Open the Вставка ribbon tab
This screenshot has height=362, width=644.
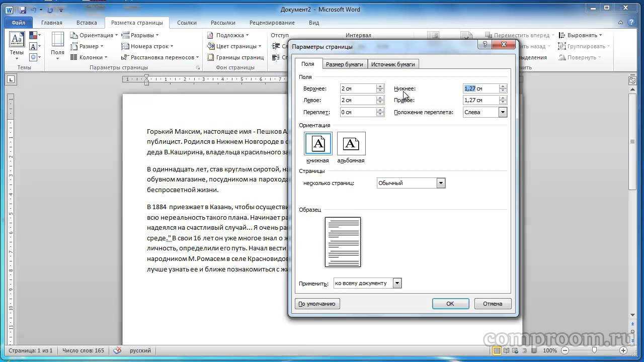coord(87,23)
